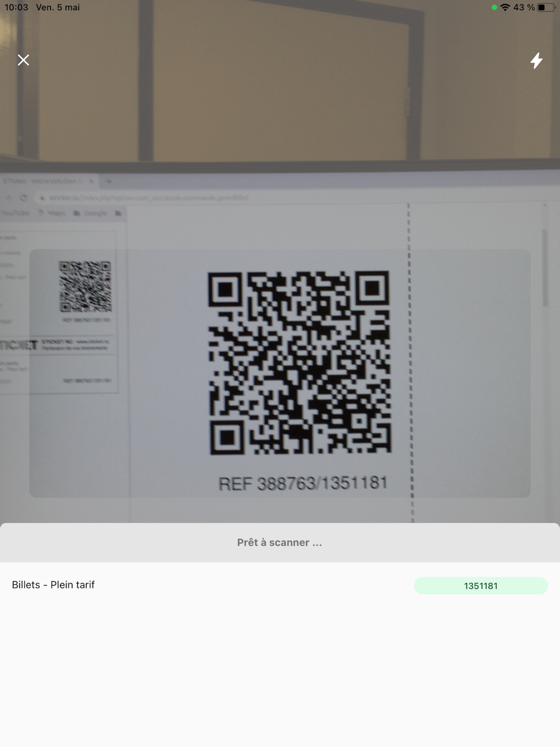Tap the small QR code thumbnail

point(85,286)
